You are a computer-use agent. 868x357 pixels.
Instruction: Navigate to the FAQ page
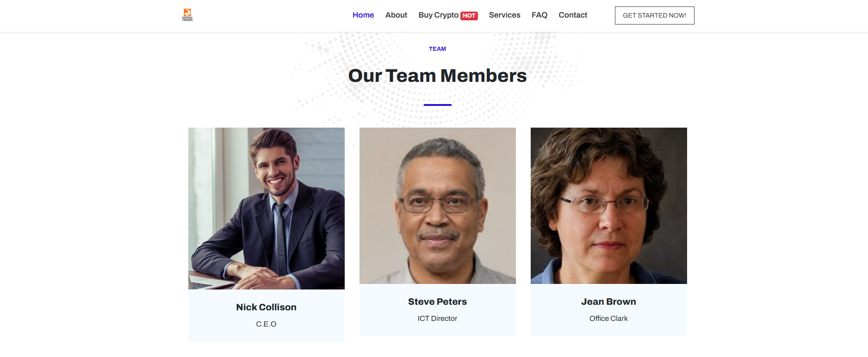(x=539, y=15)
